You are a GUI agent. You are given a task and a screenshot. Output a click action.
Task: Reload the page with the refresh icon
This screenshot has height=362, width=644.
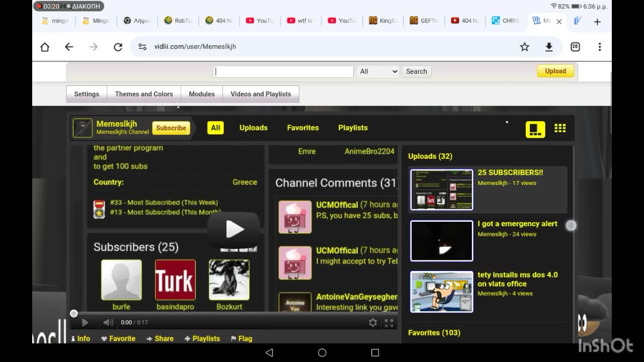click(118, 47)
